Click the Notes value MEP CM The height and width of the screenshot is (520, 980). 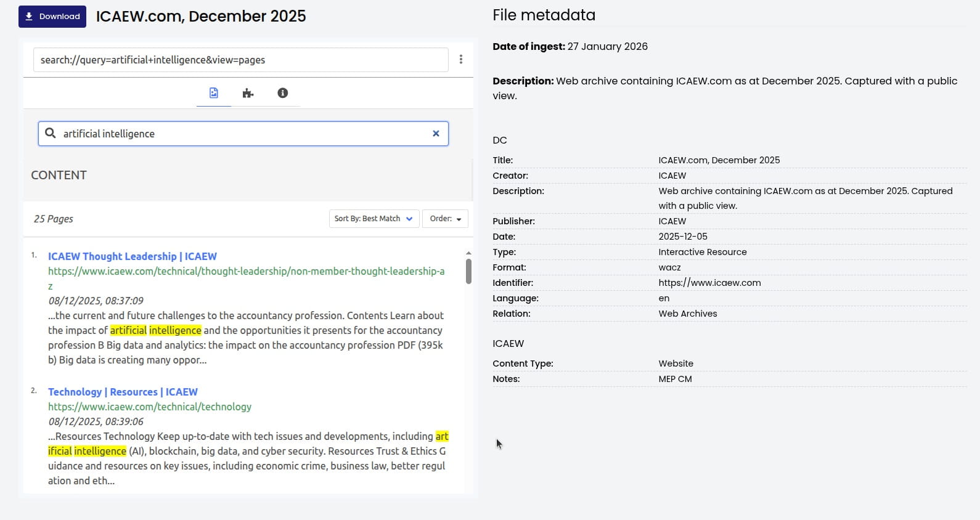click(675, 379)
